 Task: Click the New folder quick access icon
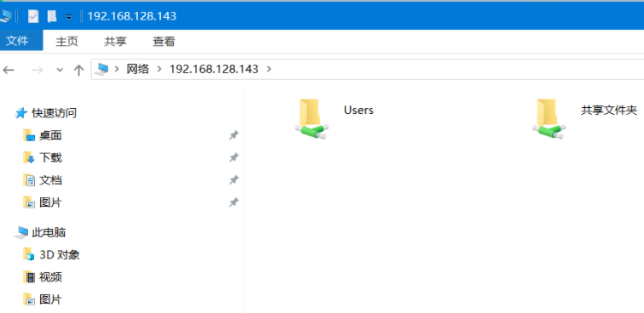coord(51,16)
